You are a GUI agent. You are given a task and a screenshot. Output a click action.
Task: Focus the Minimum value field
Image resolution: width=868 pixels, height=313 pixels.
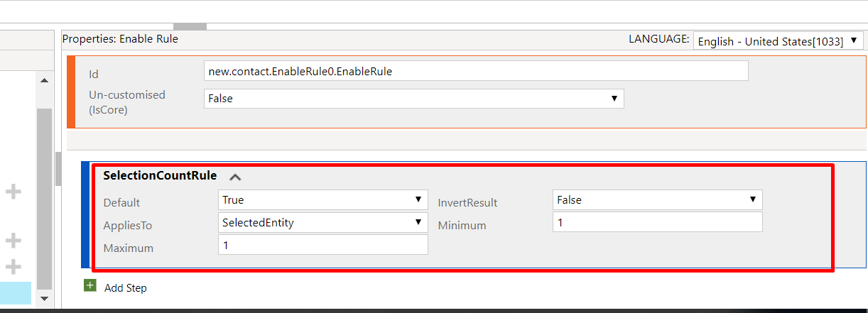(657, 222)
